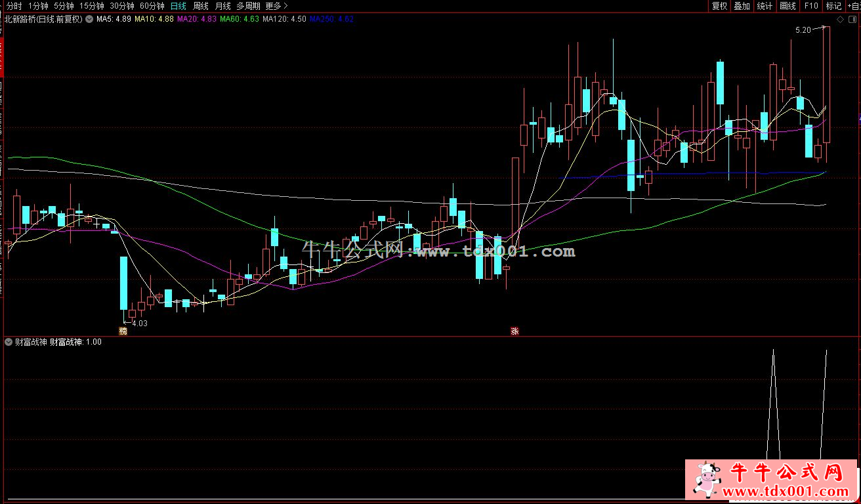861x504 pixels.
Task: Open the 多周期 multi-period view
Action: (248, 6)
